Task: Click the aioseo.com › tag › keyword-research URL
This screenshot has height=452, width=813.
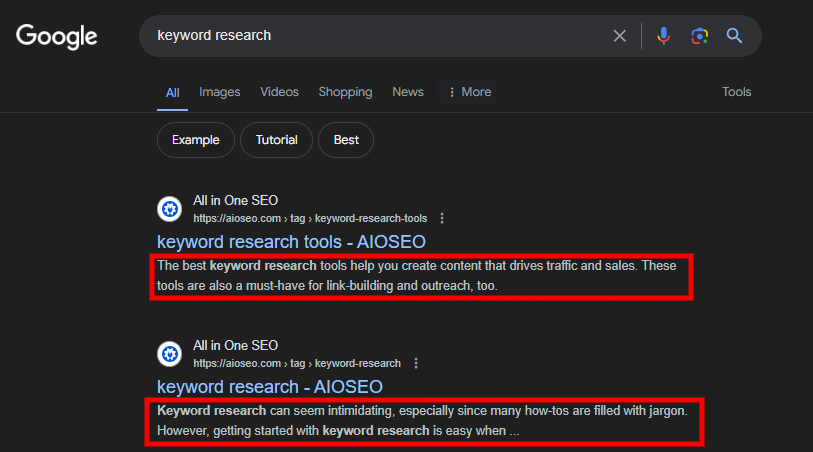Action: pyautogui.click(x=297, y=364)
